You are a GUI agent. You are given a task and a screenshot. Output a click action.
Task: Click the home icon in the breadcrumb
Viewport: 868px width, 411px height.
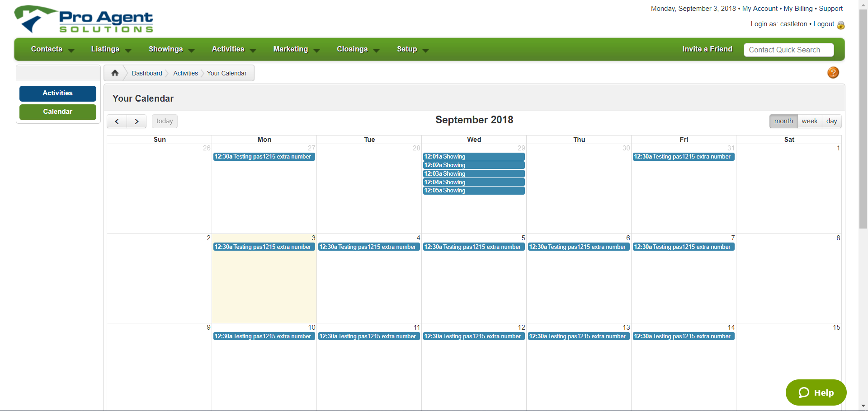115,73
